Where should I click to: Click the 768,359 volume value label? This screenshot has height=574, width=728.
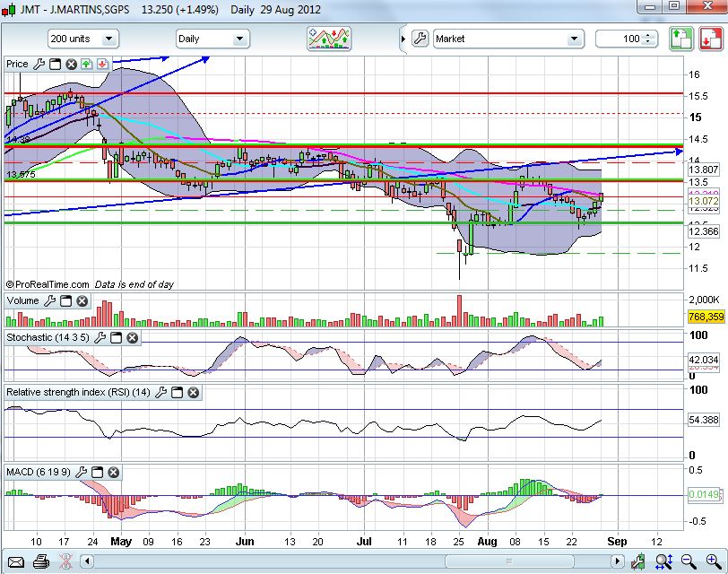pos(706,317)
